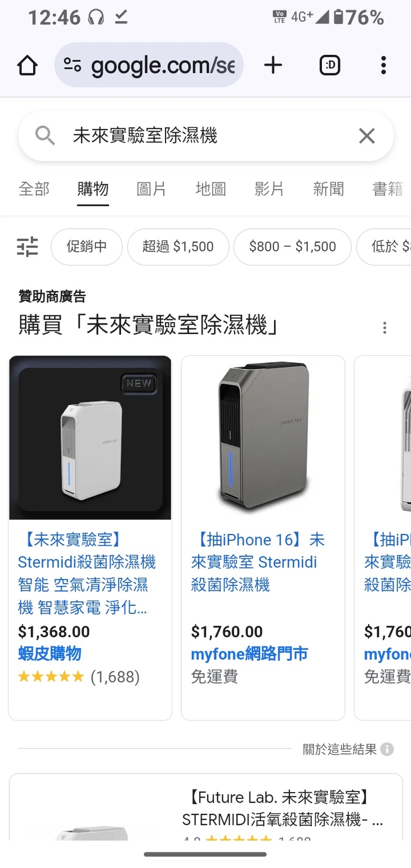Open site info icon in address bar
The image size is (411, 868).
click(x=72, y=65)
